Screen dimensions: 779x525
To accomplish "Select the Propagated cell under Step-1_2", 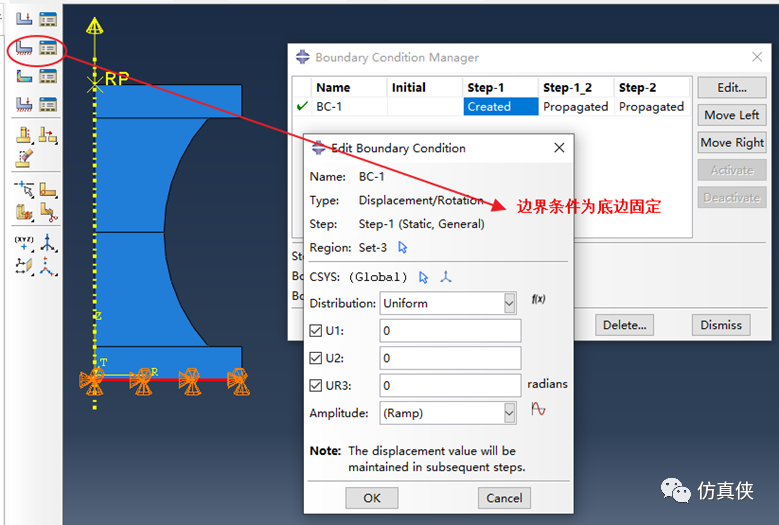I will pyautogui.click(x=576, y=107).
